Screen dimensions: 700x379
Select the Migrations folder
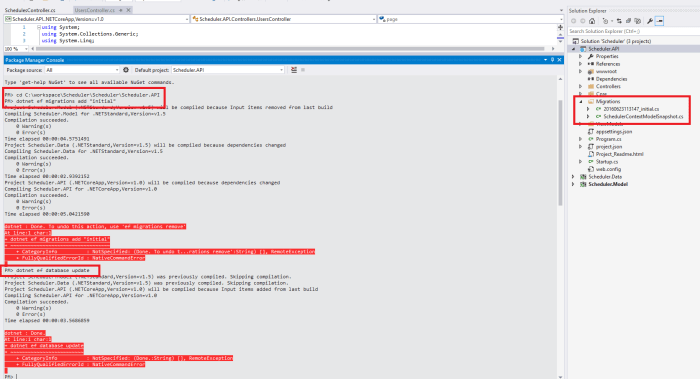pyautogui.click(x=608, y=102)
